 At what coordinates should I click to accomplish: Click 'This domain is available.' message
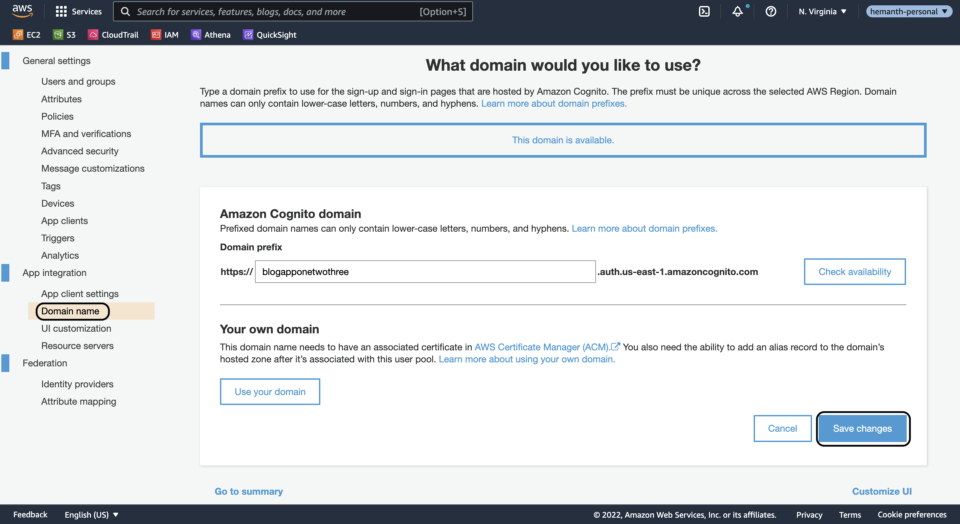pos(563,140)
